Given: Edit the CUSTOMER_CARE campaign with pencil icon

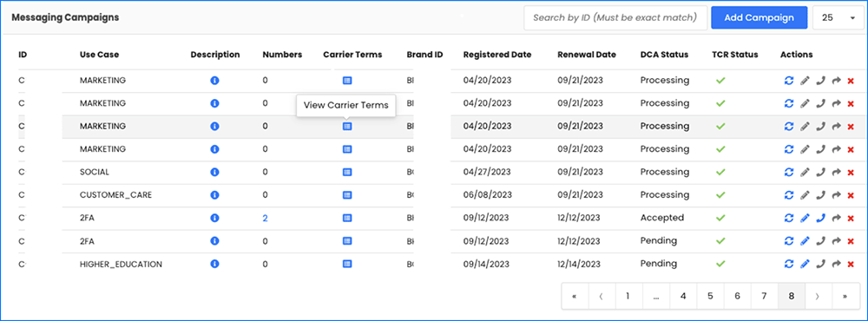Looking at the screenshot, I should click(805, 195).
